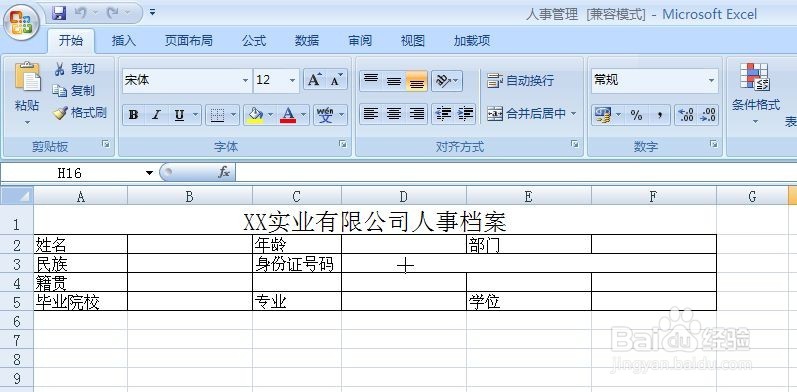The width and height of the screenshot is (797, 392).
Task: Open text orientation button
Action: (447, 80)
